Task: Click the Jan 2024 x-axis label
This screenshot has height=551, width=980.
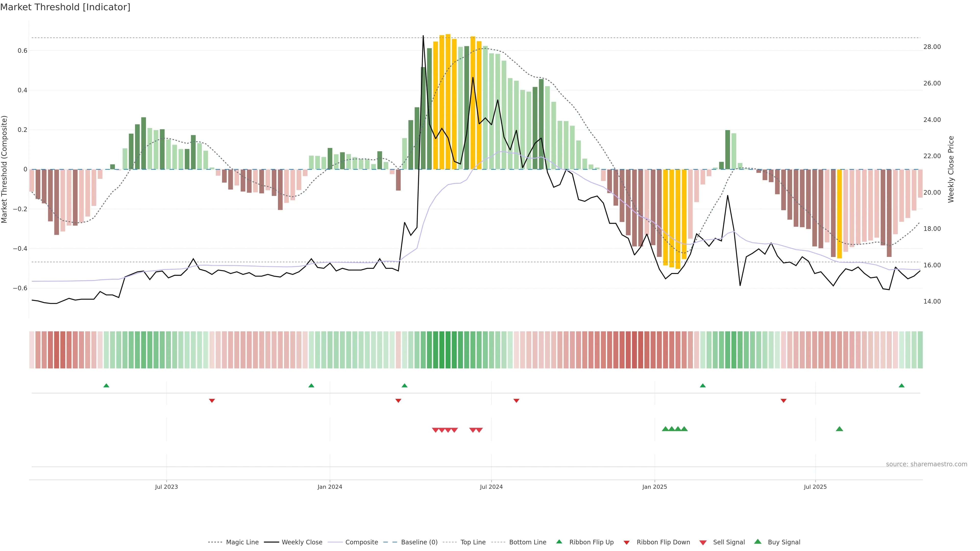Action: pyautogui.click(x=330, y=487)
